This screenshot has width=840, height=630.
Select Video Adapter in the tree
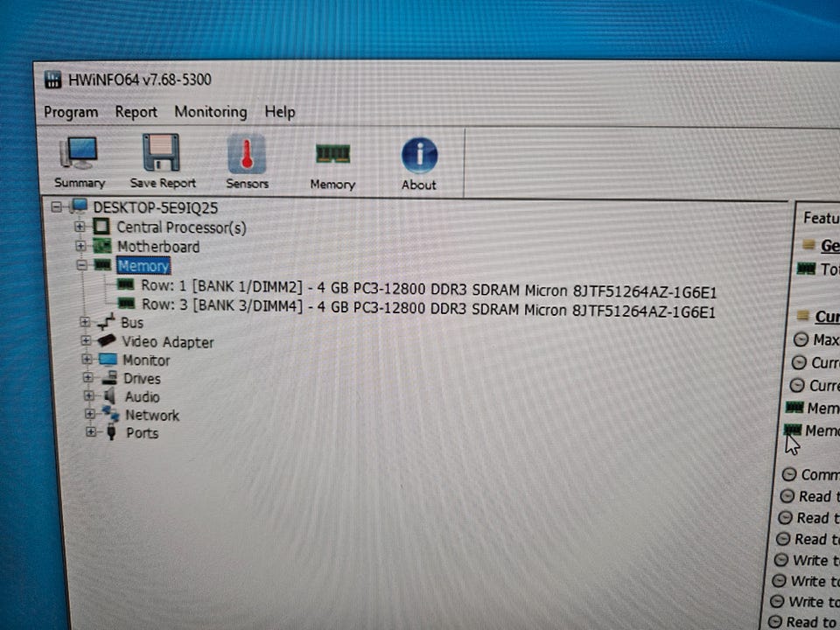click(168, 342)
